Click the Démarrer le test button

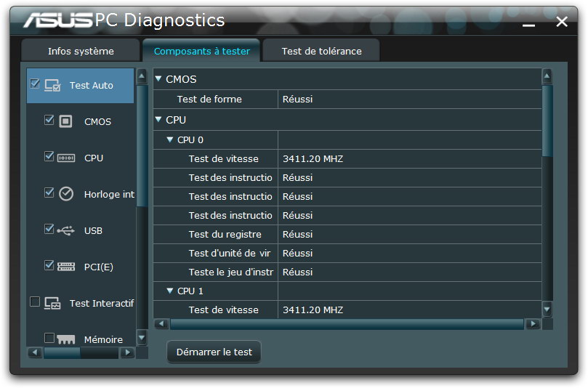[214, 352]
